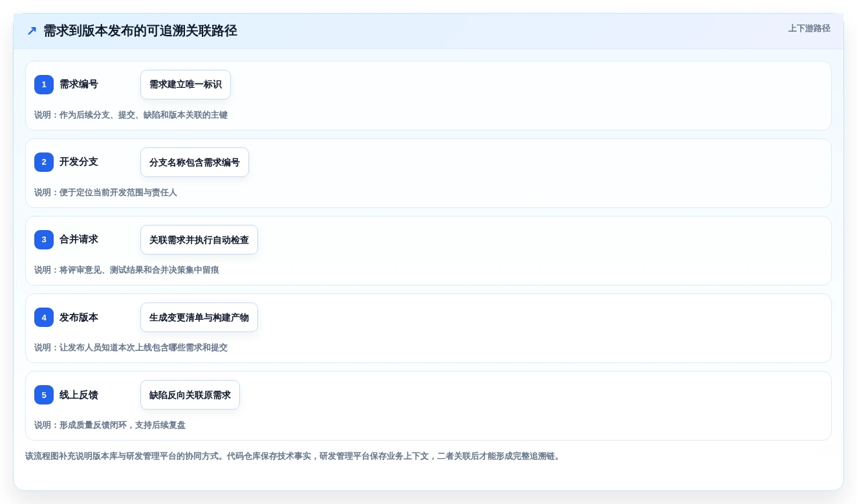
Task: Click the footer paragraph starting with 该流程图补充说明
Action: pyautogui.click(x=294, y=456)
